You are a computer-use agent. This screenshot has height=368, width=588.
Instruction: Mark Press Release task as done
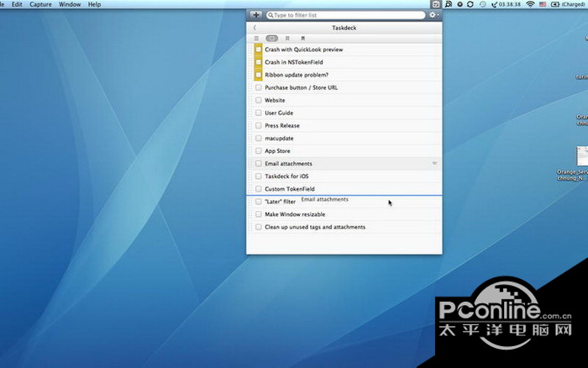tap(259, 125)
